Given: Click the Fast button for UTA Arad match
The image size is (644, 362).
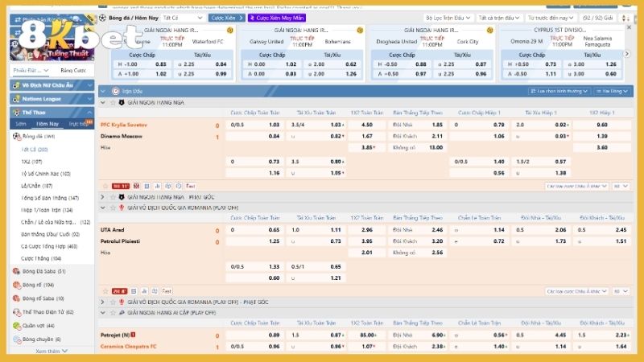Looking at the screenshot, I should (x=167, y=291).
